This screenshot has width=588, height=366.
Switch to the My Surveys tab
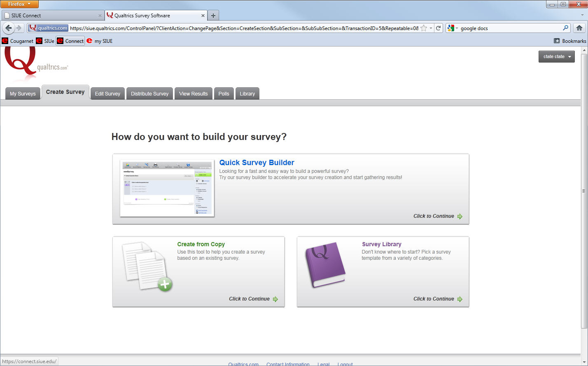23,93
